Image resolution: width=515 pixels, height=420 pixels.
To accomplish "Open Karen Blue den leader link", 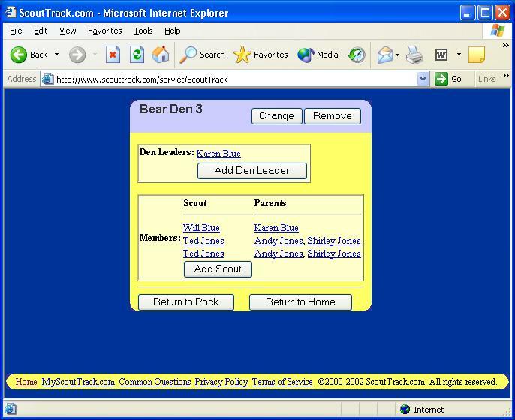I will point(218,154).
